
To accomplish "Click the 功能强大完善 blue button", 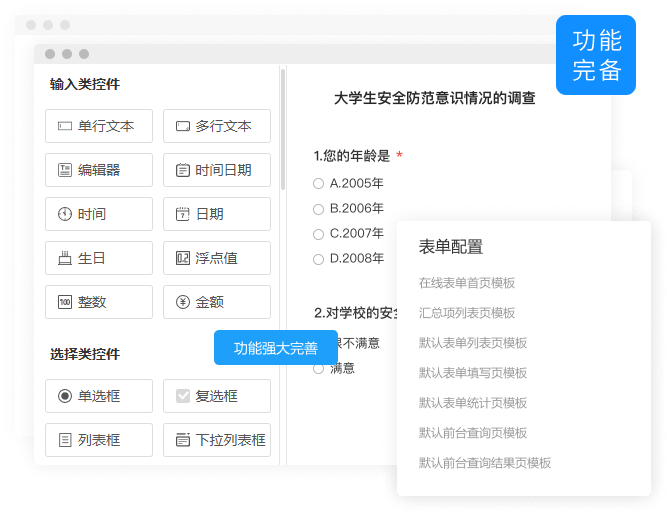I will click(x=275, y=348).
